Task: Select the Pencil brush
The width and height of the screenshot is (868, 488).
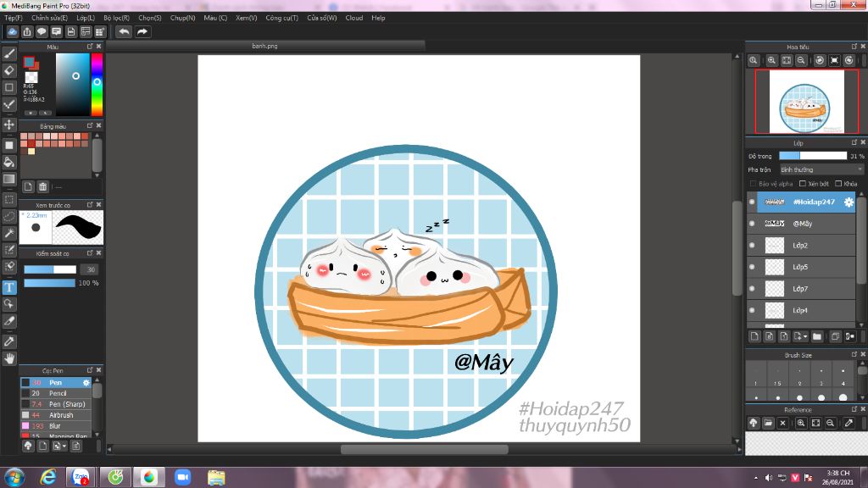Action: (55, 393)
